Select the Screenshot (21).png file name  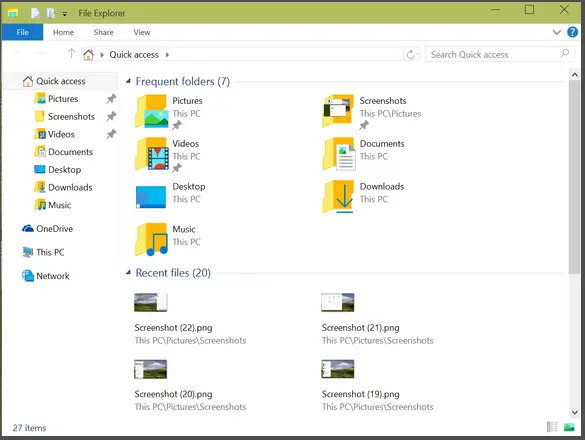(x=360, y=328)
